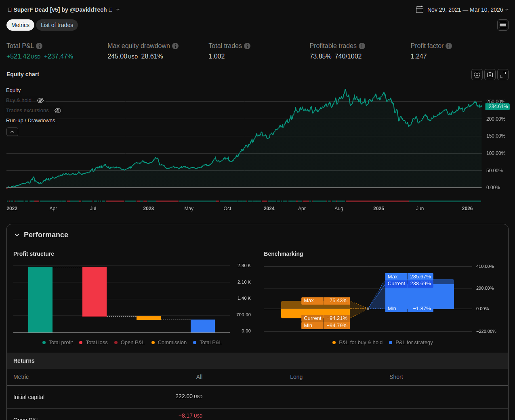Collapse the Performance section
This screenshot has width=515, height=420.
coord(17,235)
